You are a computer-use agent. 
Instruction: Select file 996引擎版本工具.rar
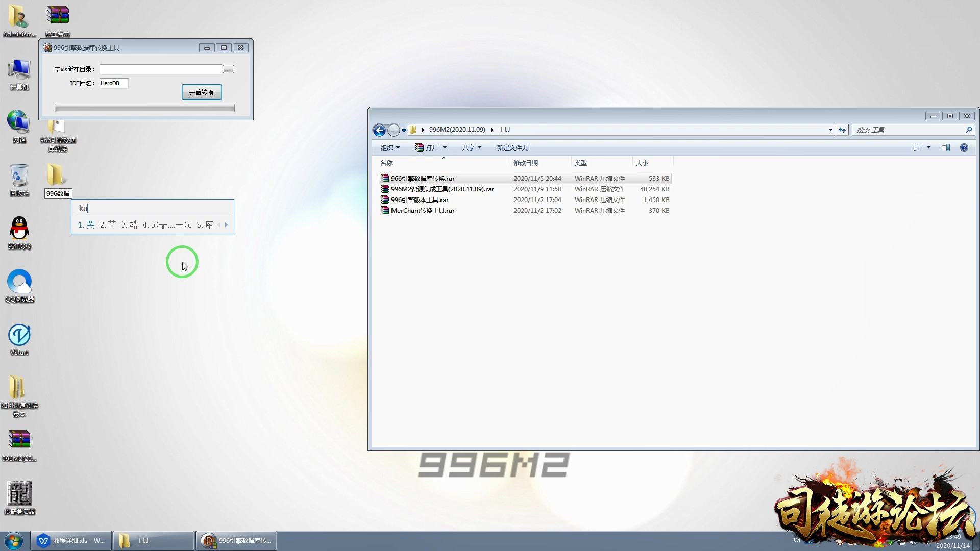525,200
